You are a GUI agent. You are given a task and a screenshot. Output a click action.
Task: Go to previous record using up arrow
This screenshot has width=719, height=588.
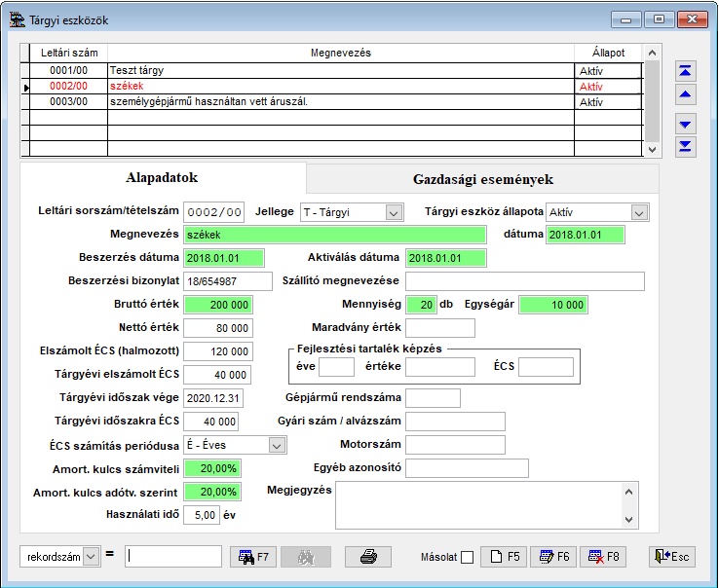click(686, 94)
